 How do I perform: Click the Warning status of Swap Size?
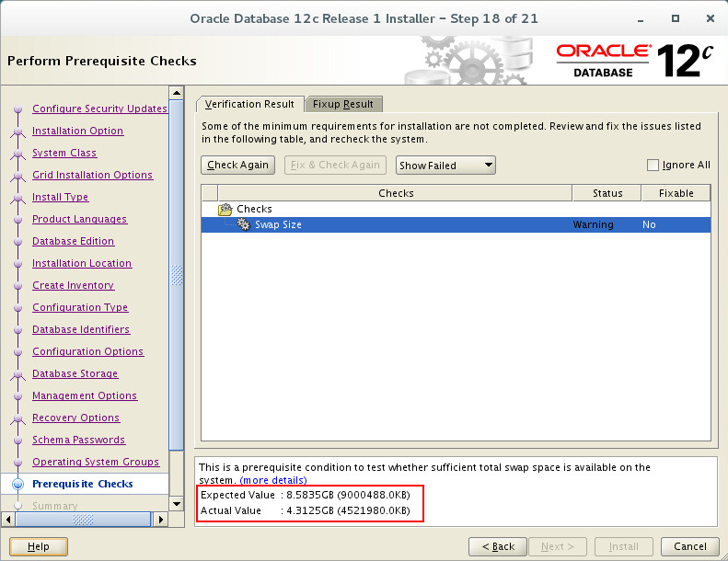point(593,224)
